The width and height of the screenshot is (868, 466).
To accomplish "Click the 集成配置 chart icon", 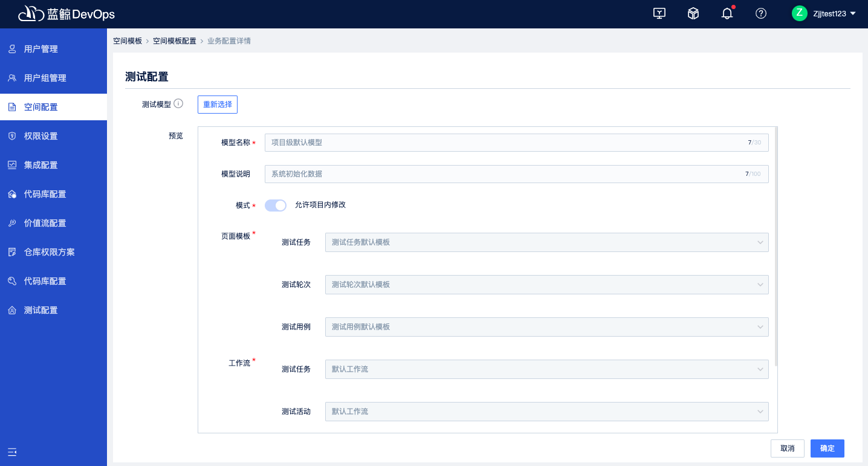I will click(12, 165).
